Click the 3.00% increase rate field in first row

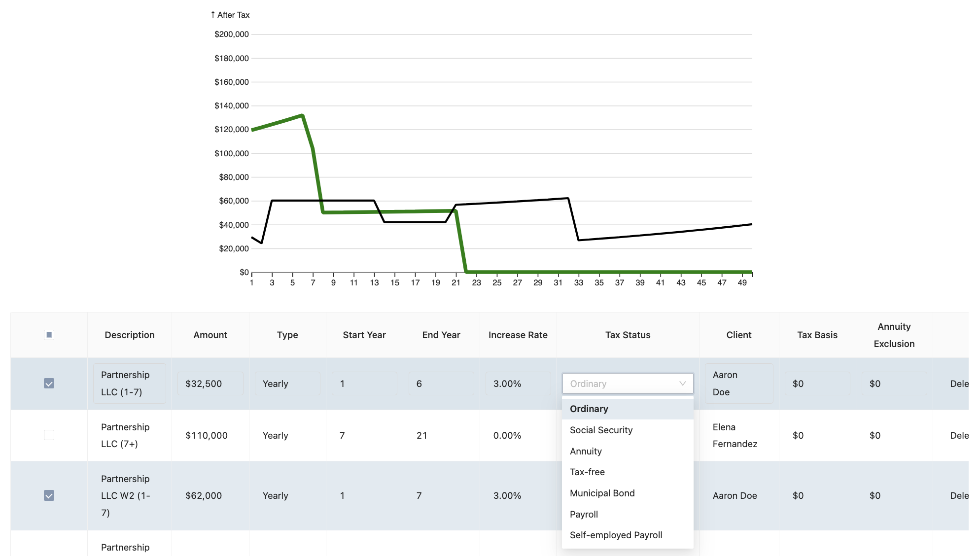[x=518, y=383]
